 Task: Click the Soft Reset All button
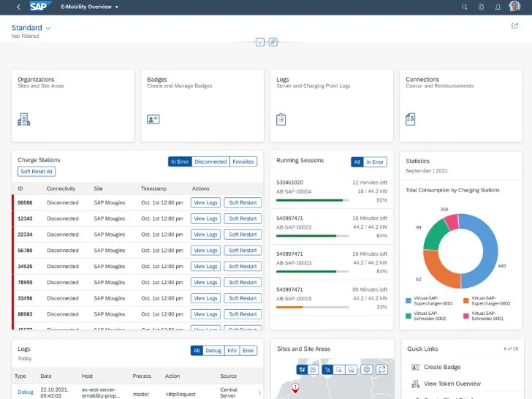(37, 172)
